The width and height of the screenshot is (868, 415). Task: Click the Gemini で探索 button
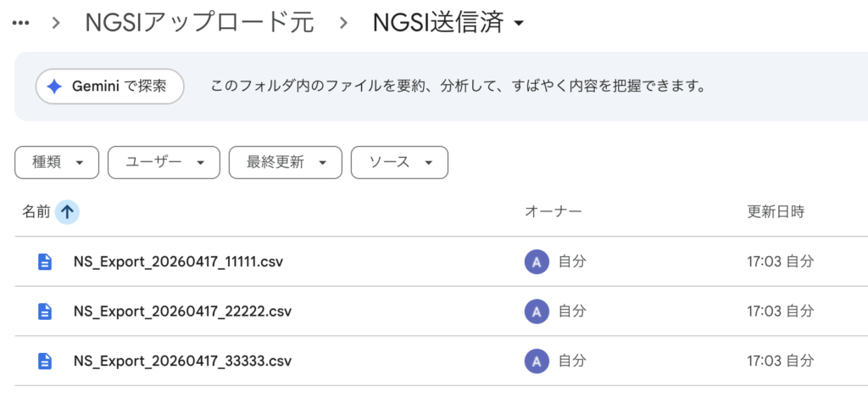click(109, 87)
